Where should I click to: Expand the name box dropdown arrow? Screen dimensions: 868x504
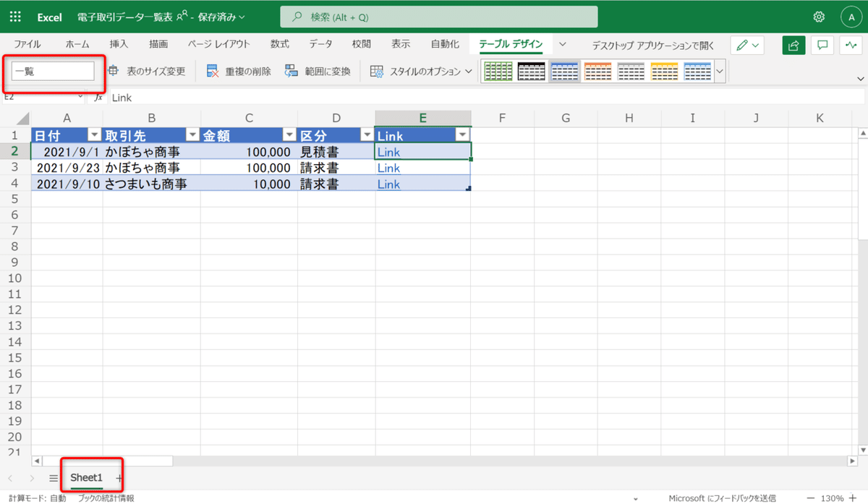(x=81, y=97)
